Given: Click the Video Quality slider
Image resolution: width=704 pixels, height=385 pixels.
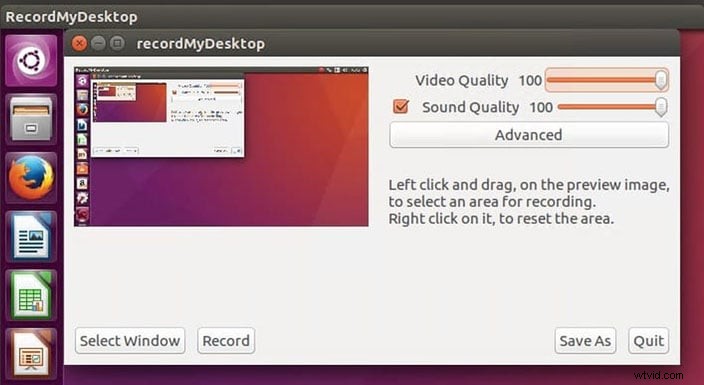Looking at the screenshot, I should click(607, 80).
